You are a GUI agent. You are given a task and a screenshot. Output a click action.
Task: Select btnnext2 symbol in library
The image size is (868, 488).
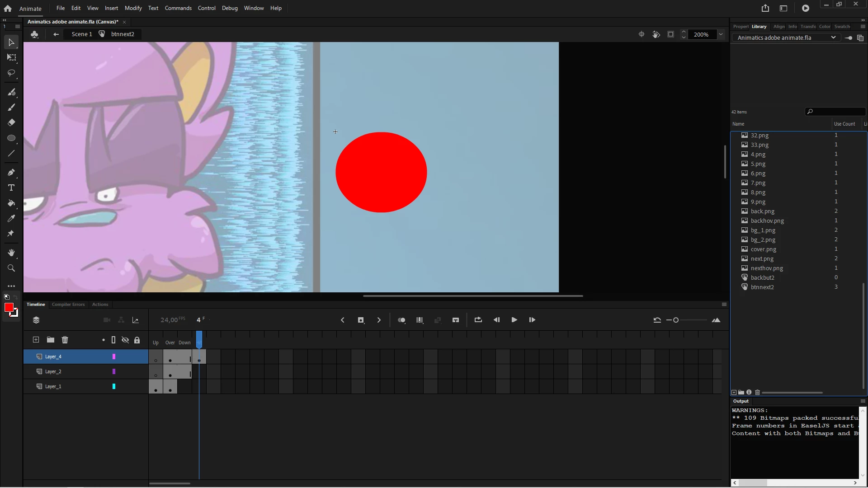pos(762,287)
